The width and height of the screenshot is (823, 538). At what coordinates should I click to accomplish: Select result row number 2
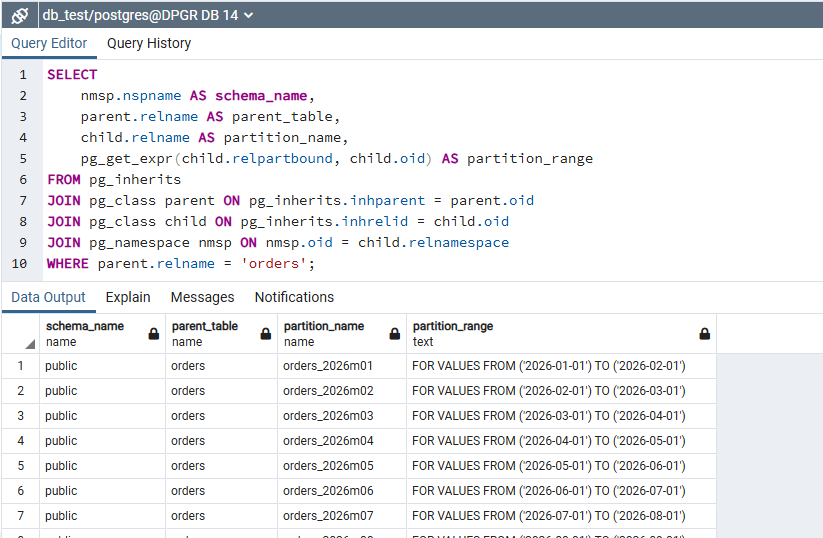point(20,391)
